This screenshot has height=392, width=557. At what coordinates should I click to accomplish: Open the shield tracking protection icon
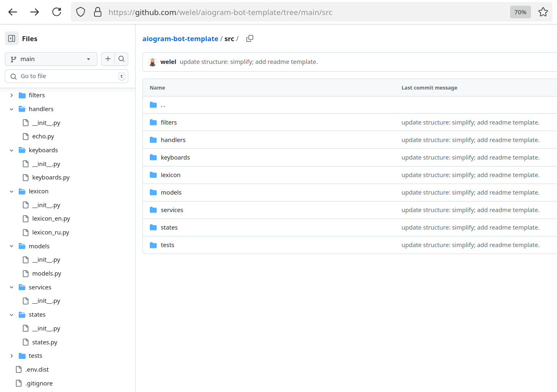[x=81, y=12]
